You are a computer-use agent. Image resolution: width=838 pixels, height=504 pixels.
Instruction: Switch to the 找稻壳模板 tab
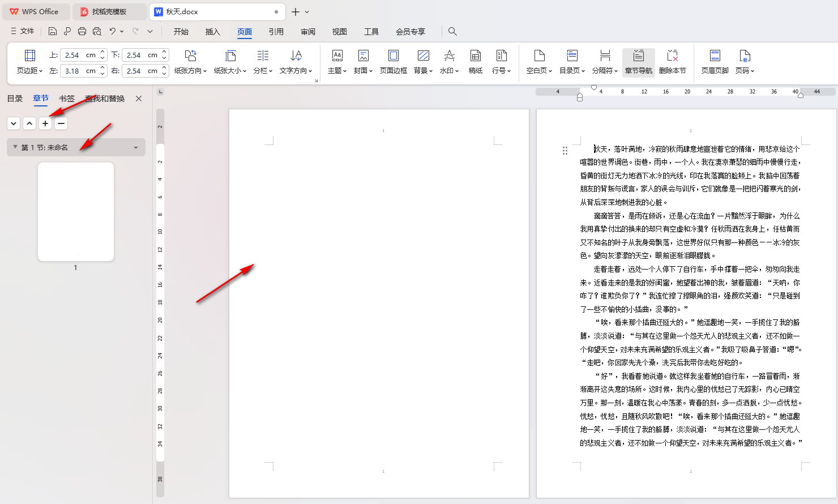tap(110, 11)
